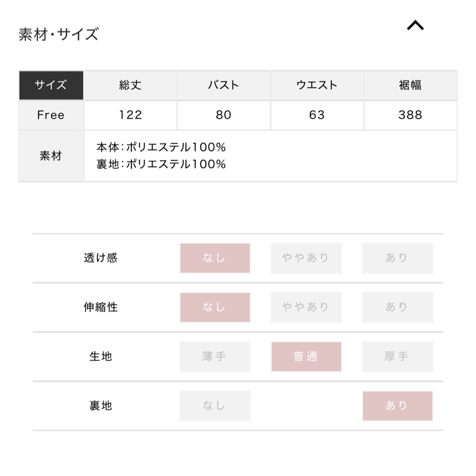Select なし for 伸縮性

[215, 307]
